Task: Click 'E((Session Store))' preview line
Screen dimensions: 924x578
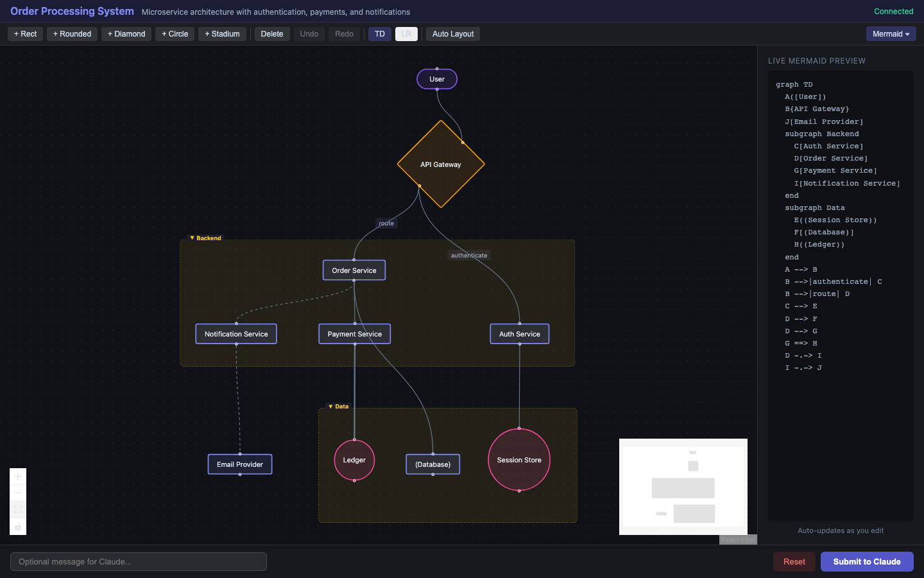Action: [835, 220]
